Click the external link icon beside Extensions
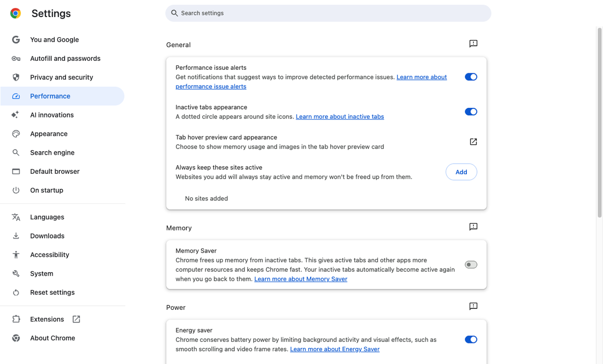This screenshot has width=603, height=364. pos(76,319)
